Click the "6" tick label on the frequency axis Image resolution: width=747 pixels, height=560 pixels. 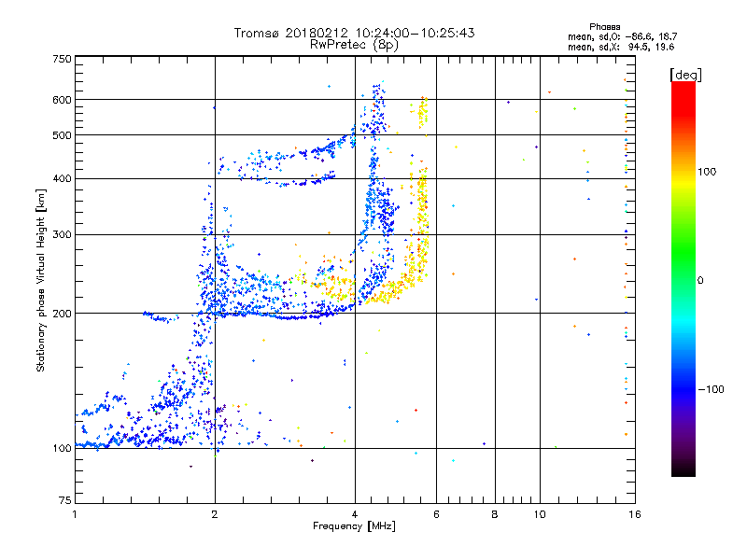[436, 514]
